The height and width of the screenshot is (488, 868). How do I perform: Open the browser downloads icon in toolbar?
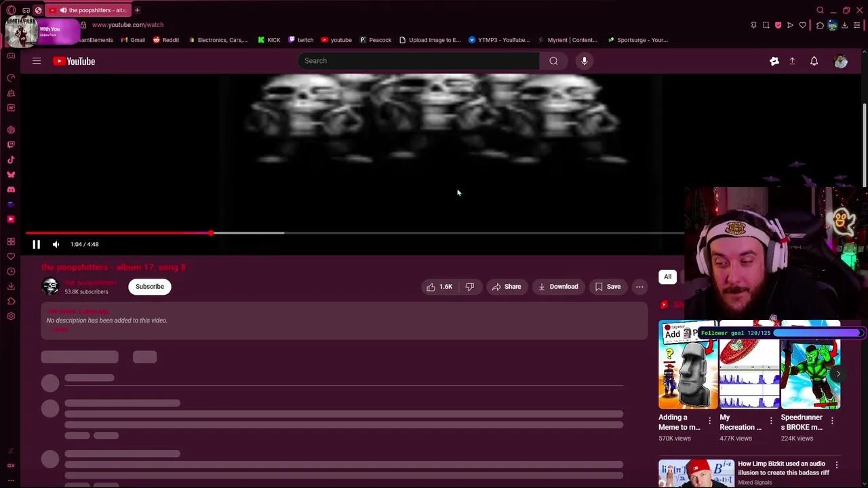click(x=844, y=25)
